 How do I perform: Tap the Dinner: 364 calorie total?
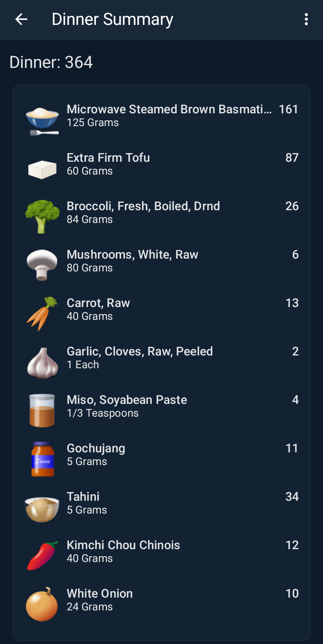pyautogui.click(x=51, y=62)
